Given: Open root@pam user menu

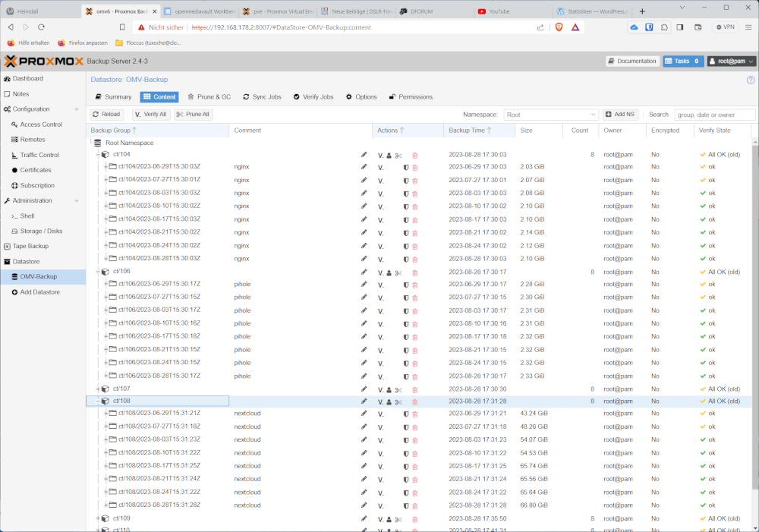Looking at the screenshot, I should (x=732, y=61).
